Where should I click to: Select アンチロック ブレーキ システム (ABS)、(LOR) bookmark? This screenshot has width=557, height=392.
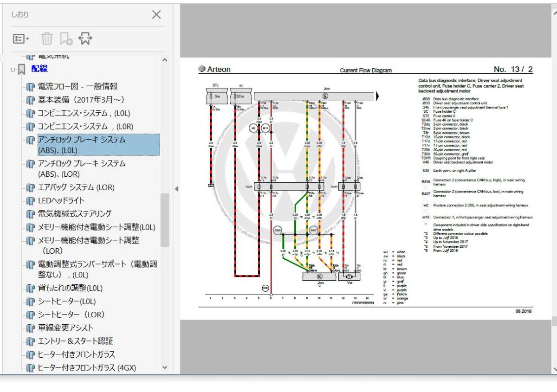click(x=82, y=169)
